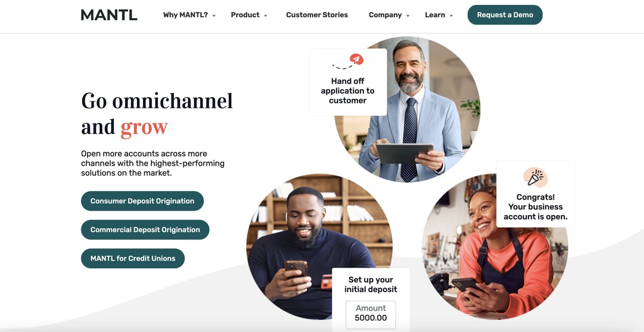Expand the Product dropdown chevron
Screen dimensions: 644x332
click(x=265, y=16)
